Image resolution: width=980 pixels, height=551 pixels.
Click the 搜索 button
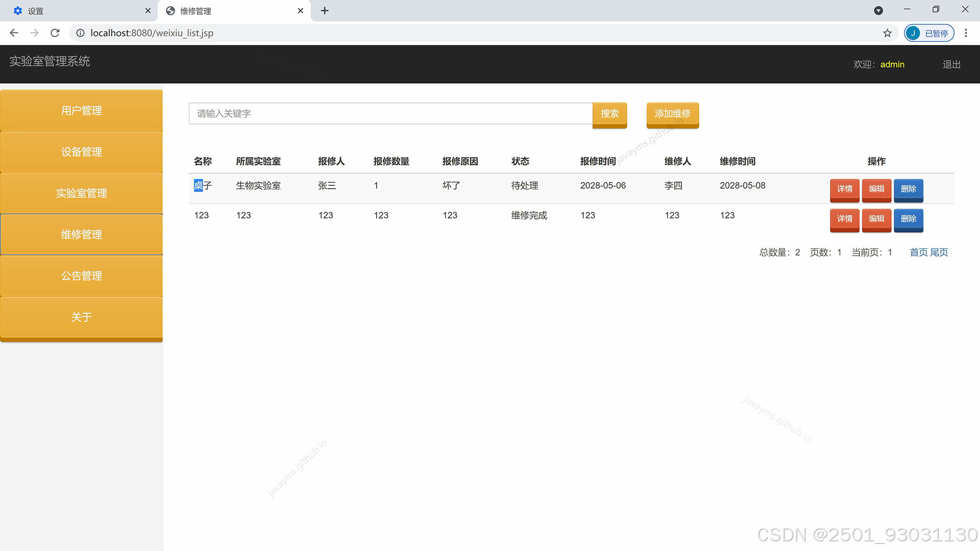point(609,114)
